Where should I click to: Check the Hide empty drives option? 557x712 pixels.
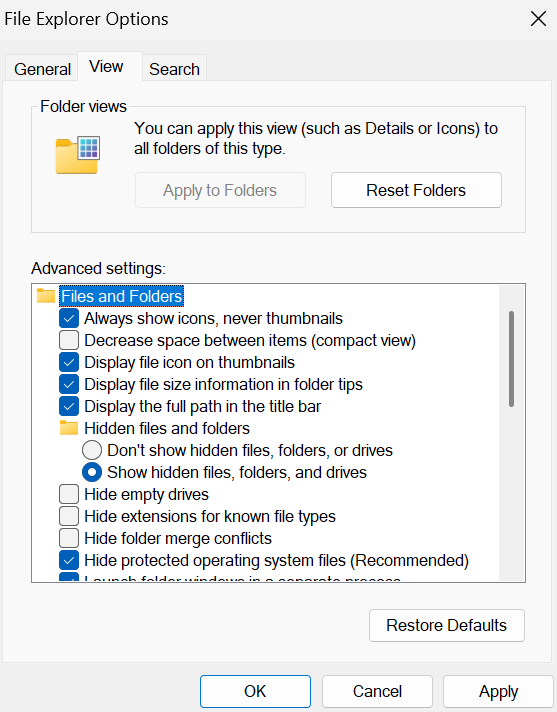point(69,494)
